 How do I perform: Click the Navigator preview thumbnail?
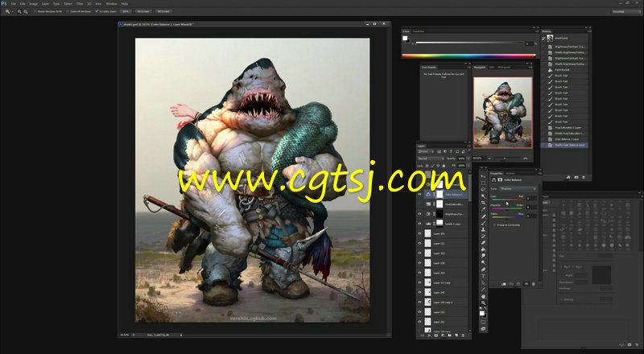coord(502,112)
